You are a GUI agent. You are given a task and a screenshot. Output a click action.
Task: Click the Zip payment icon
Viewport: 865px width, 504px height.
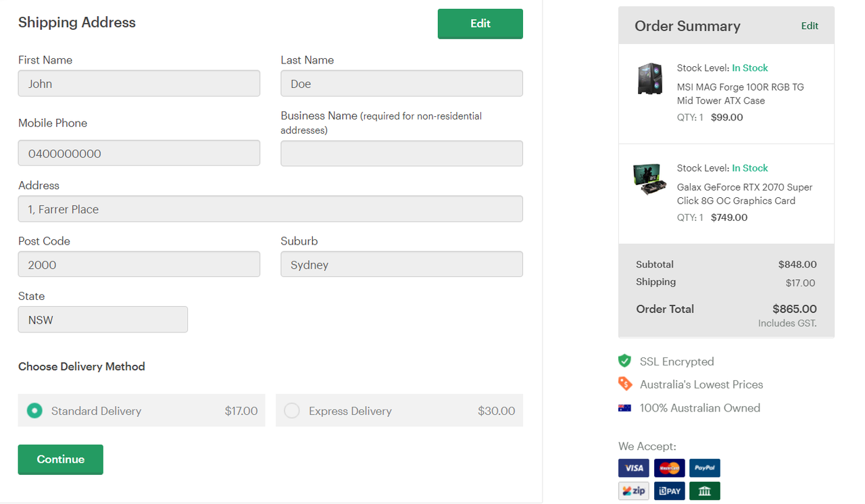click(x=633, y=491)
